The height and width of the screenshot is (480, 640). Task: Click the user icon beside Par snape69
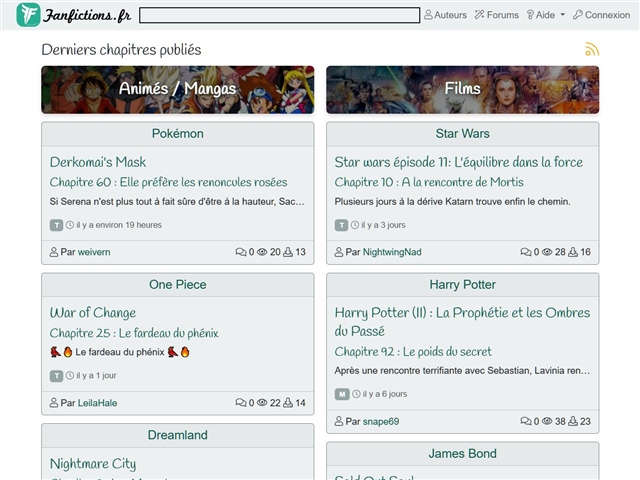point(338,421)
